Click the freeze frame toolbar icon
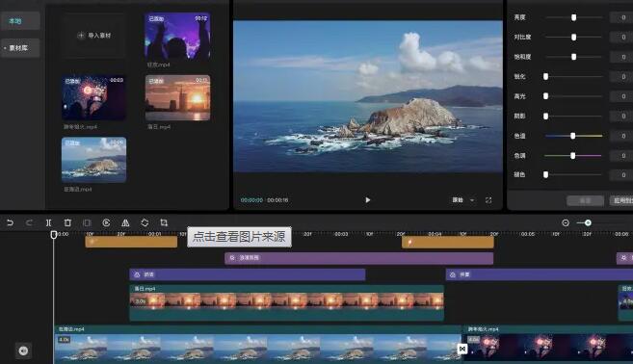 click(x=87, y=222)
